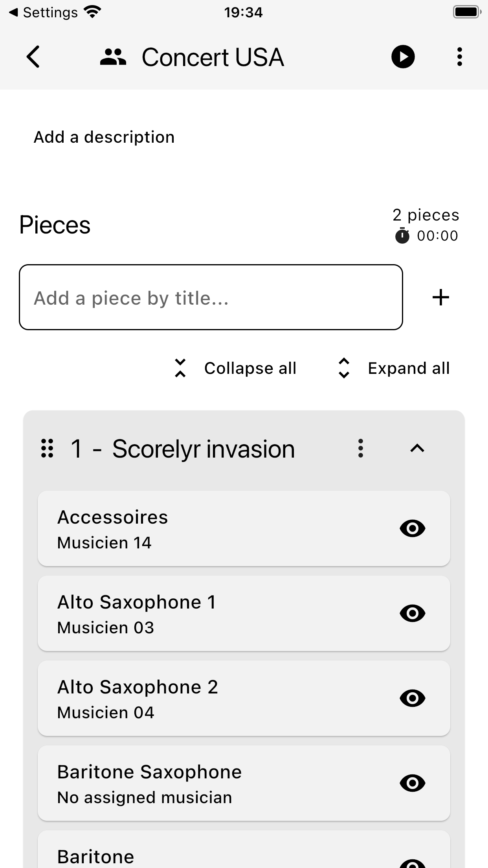Toggle visibility of Alto Saxophone 2
Image resolution: width=488 pixels, height=868 pixels.
413,698
